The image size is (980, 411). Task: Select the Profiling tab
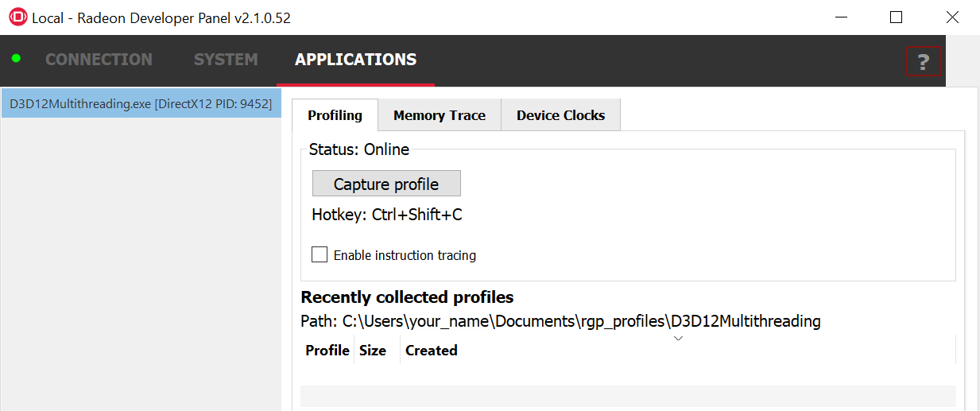[335, 115]
